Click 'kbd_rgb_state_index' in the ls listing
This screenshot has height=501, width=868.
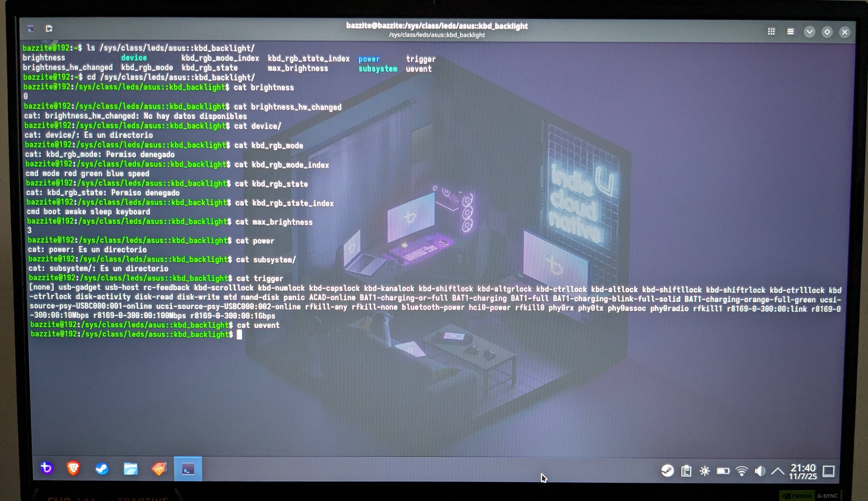308,59
